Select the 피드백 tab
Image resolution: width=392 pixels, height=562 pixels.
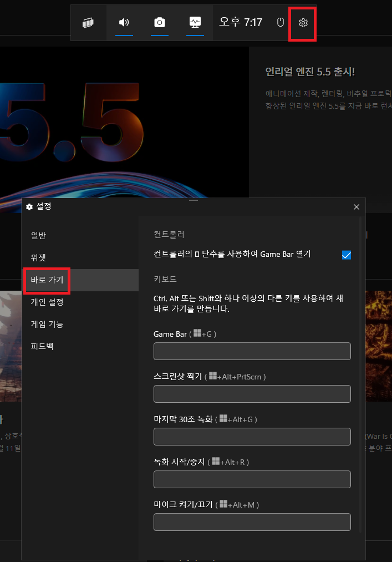click(80, 346)
